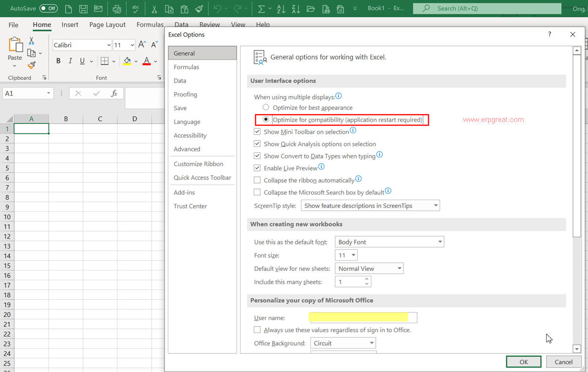
Task: Click Format Painter in Clipboard group
Action: pos(32,65)
